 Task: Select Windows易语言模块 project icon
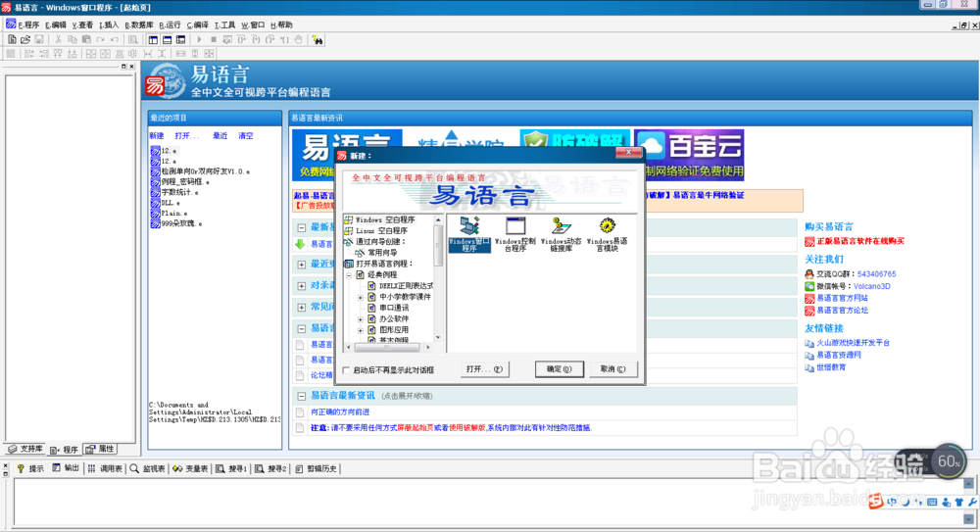point(607,234)
